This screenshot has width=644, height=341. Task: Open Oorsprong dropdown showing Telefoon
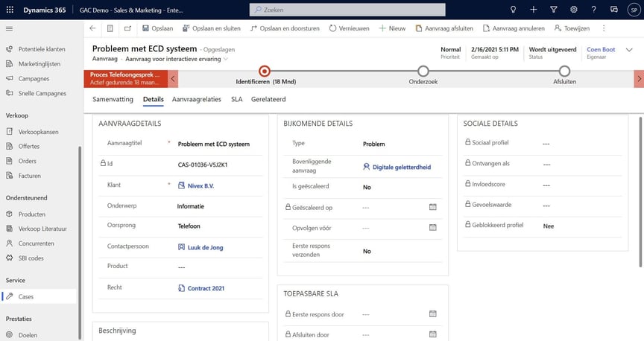click(189, 226)
